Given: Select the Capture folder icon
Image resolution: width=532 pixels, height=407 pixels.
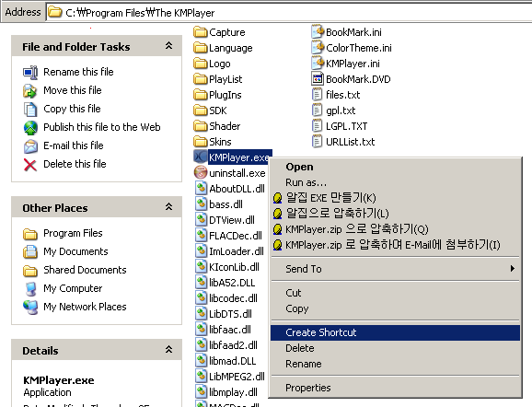Looking at the screenshot, I should pos(200,32).
